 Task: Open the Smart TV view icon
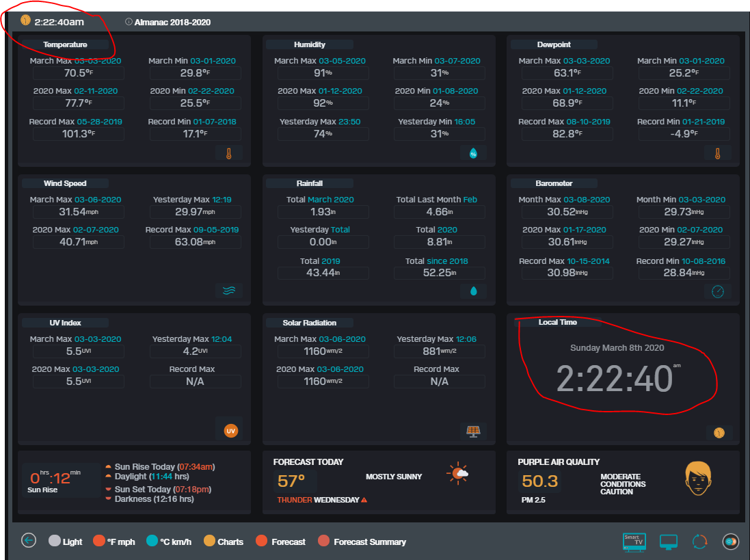click(634, 542)
